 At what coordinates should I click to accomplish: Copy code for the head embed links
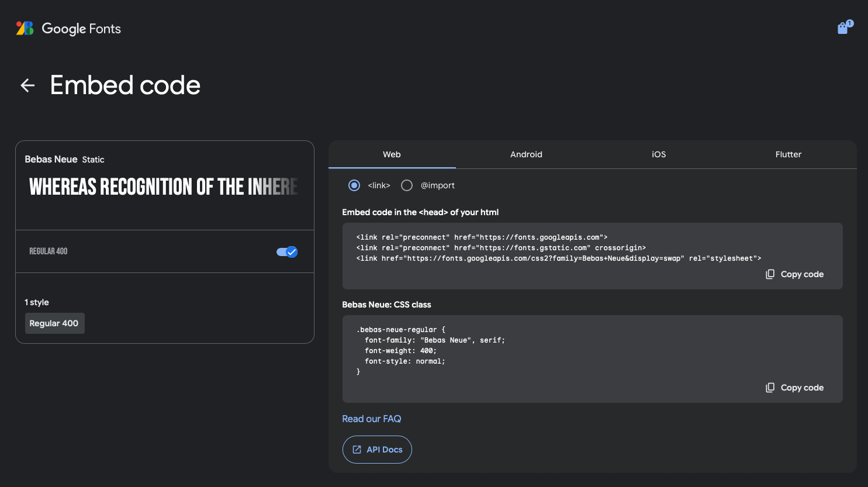(795, 274)
